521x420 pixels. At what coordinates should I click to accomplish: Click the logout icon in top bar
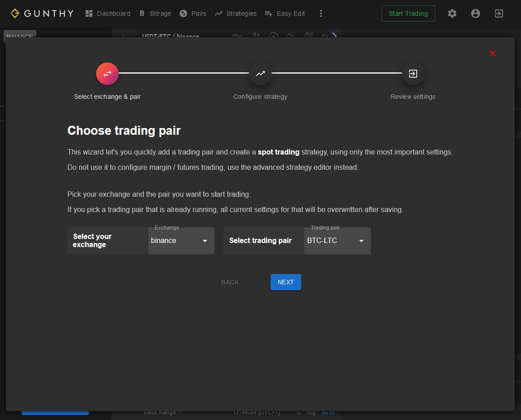click(499, 13)
